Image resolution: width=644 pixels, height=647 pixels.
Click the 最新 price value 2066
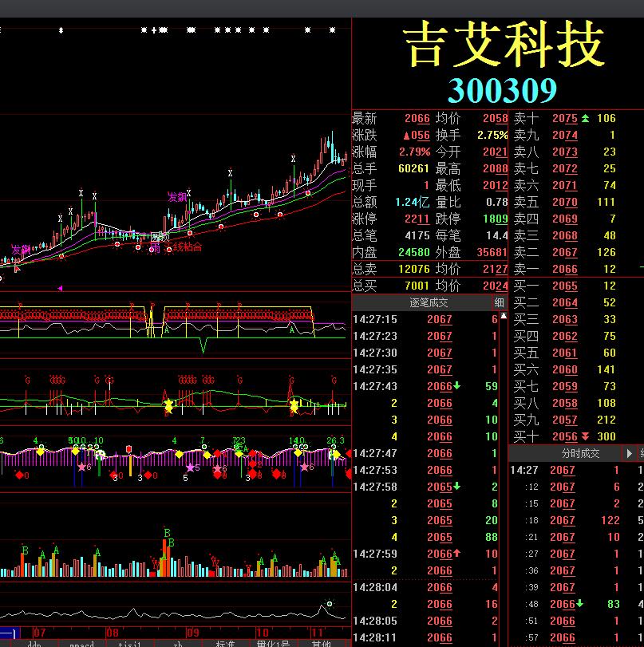[x=417, y=119]
